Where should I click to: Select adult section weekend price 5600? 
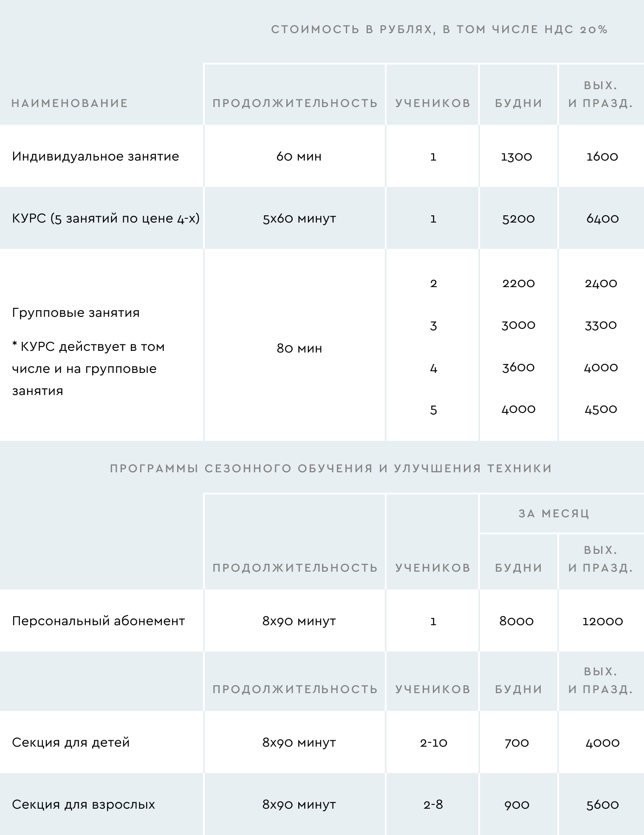click(602, 805)
